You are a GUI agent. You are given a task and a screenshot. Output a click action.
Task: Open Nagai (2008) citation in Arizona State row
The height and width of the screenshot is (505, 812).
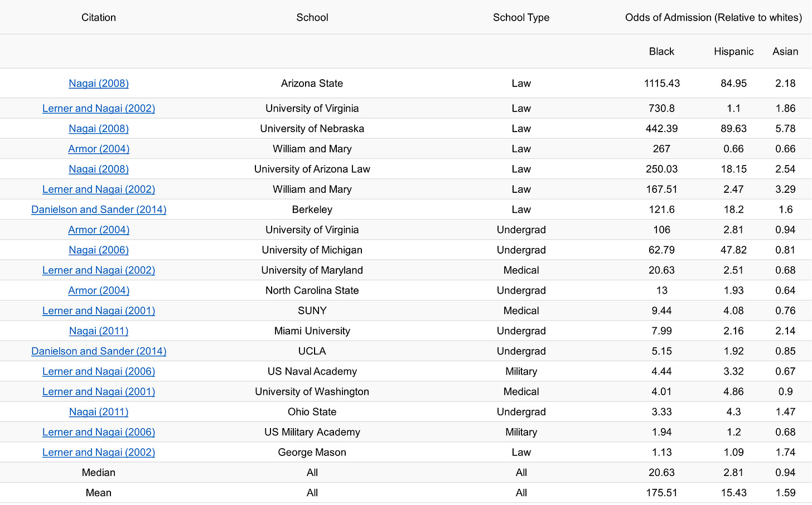pyautogui.click(x=99, y=83)
